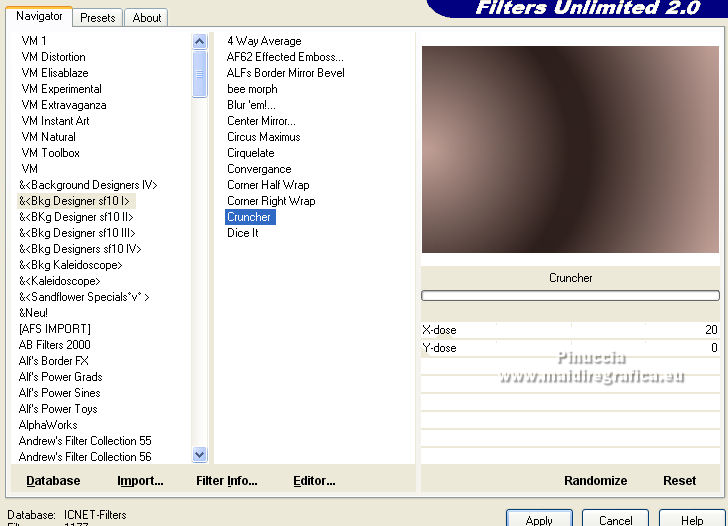Select &<Bkg Designers sf10 IV> category
This screenshot has width=728, height=526.
pos(80,249)
